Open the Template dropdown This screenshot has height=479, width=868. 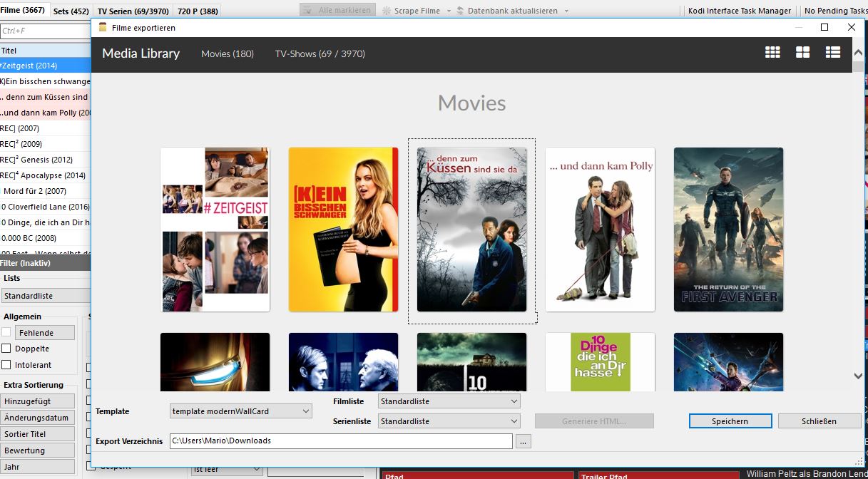pos(241,411)
